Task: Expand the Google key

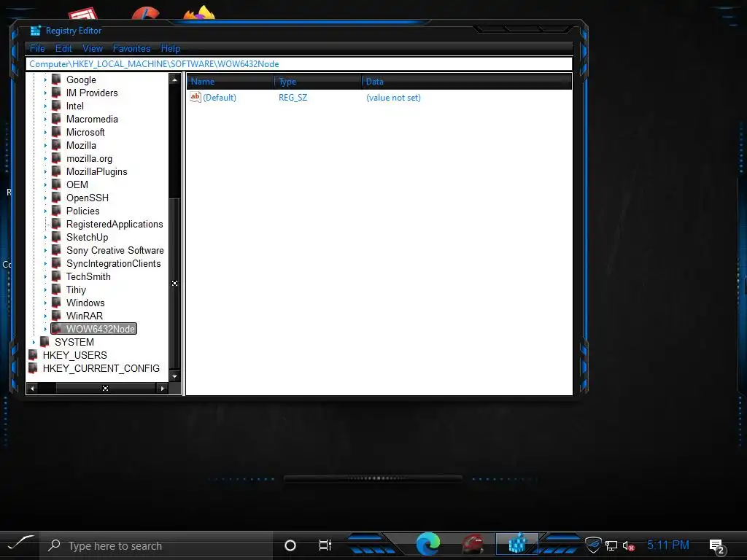Action: tap(45, 80)
